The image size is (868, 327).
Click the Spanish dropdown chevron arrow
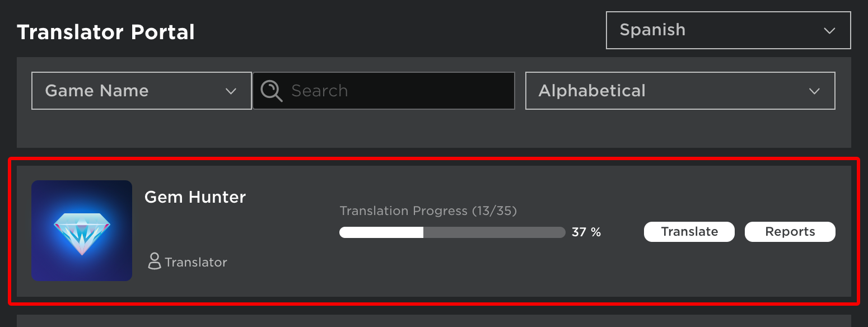(x=829, y=31)
